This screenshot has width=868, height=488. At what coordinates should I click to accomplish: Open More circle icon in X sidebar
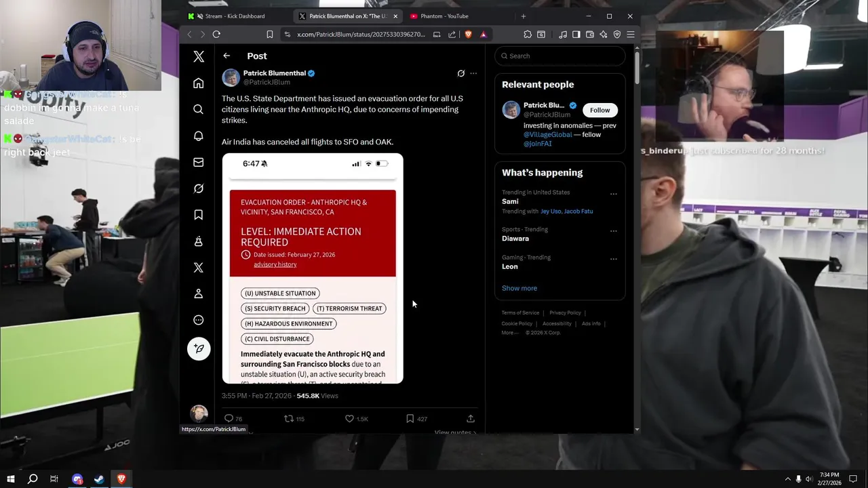click(198, 320)
